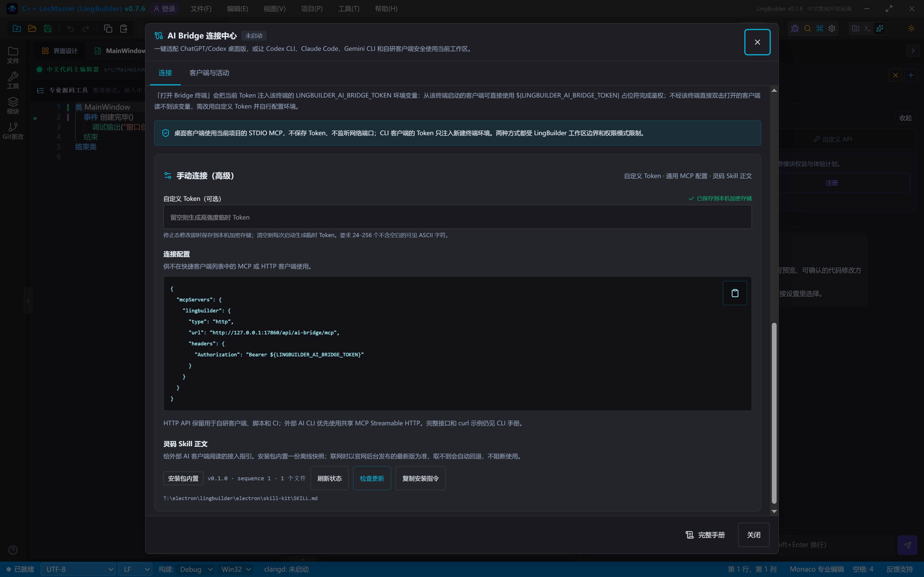Open the UTF-8 encoding dropdown

tap(78, 569)
